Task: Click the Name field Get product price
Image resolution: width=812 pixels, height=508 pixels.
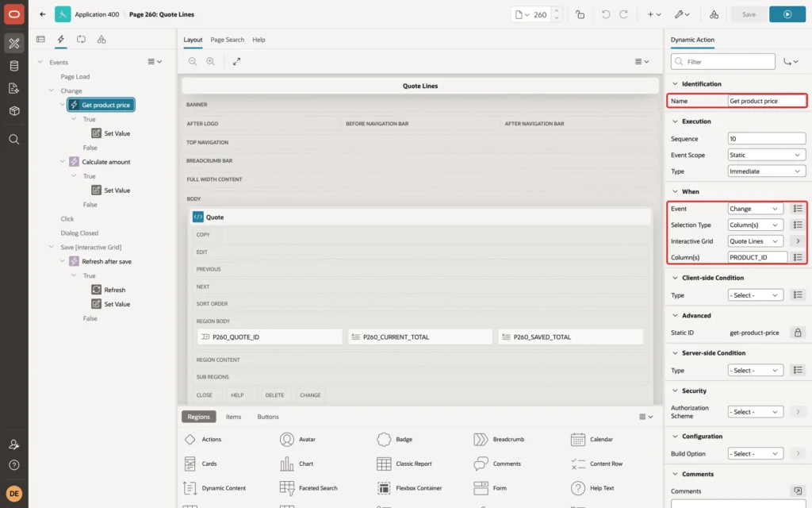Action: tap(767, 101)
